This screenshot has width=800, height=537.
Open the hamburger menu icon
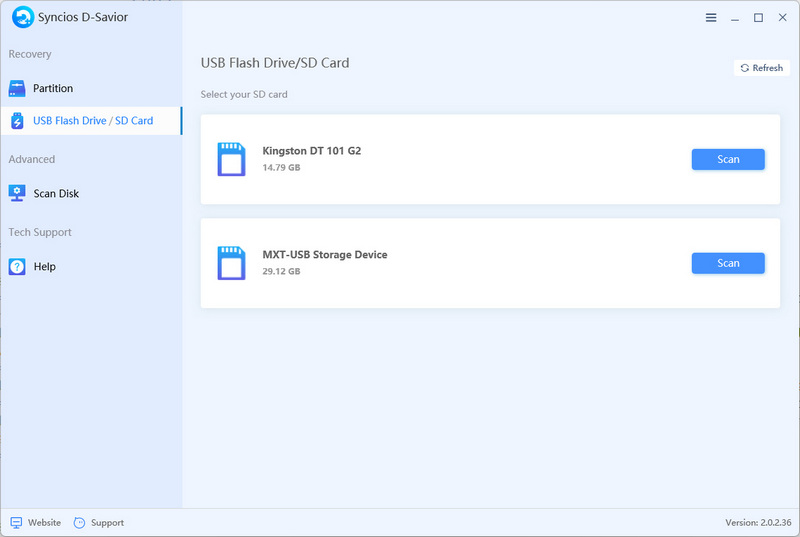point(711,18)
